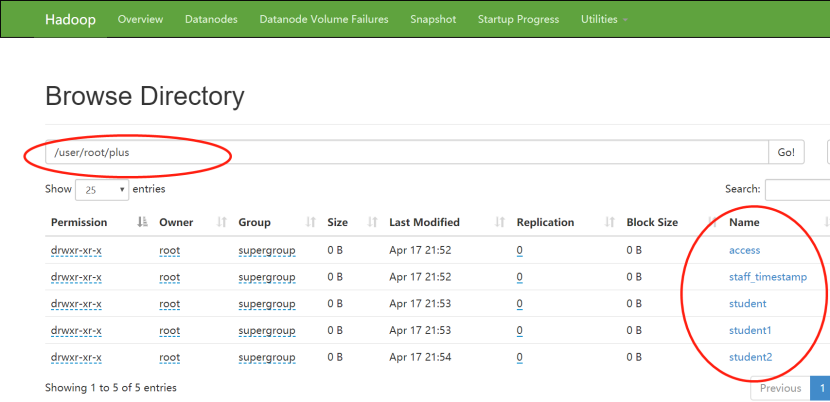Click replication value for student1 row
This screenshot has width=830, height=402.
pyautogui.click(x=520, y=330)
